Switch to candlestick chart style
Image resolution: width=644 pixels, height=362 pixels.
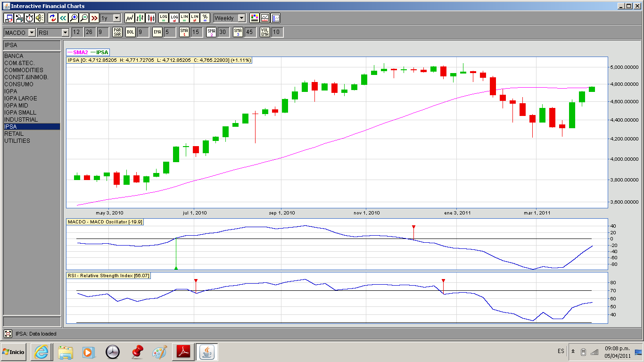(x=151, y=18)
